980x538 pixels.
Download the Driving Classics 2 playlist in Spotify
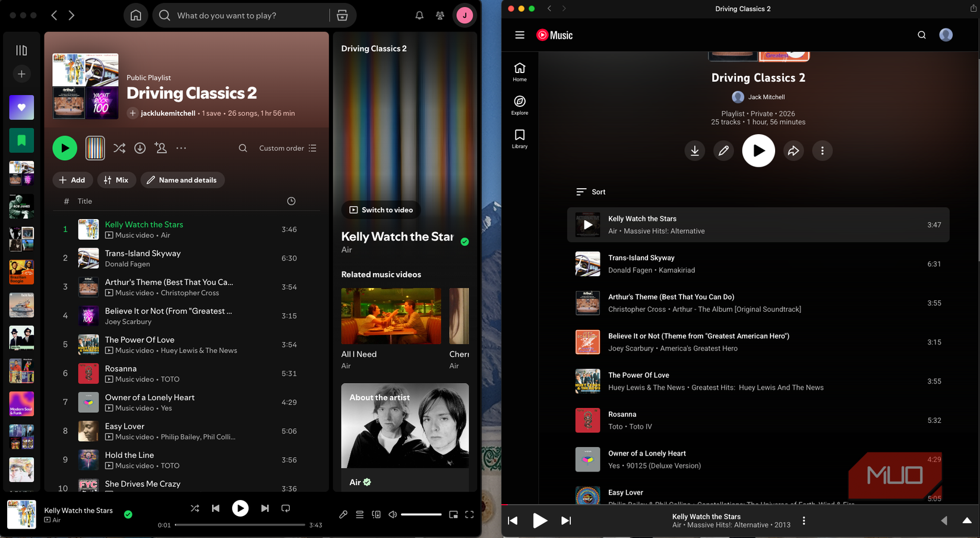tap(140, 148)
